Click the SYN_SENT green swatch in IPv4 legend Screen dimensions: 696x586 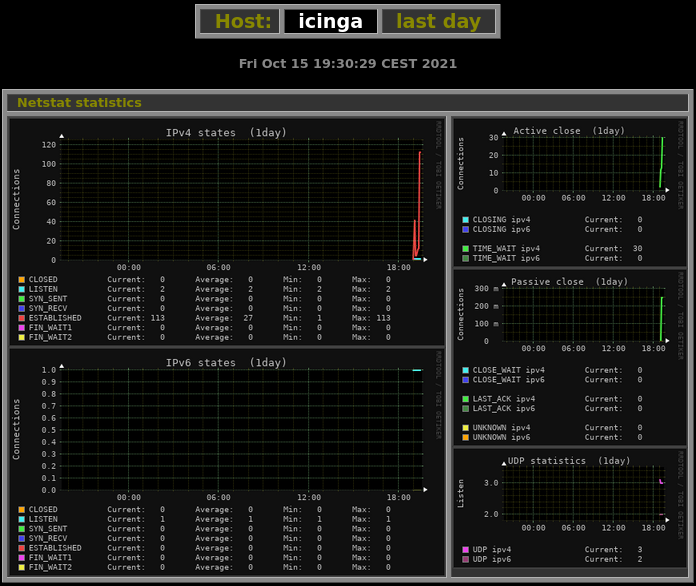(x=22, y=299)
